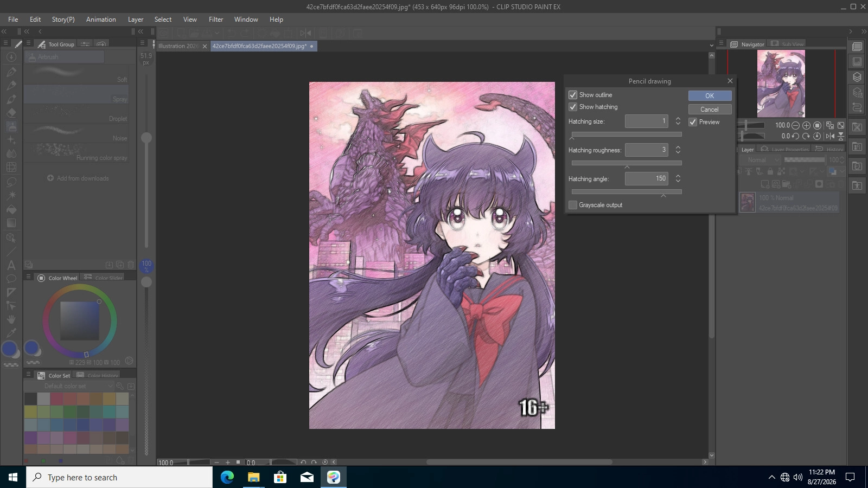Flip view horizontally in Navigator
Image resolution: width=868 pixels, height=488 pixels.
click(830, 136)
